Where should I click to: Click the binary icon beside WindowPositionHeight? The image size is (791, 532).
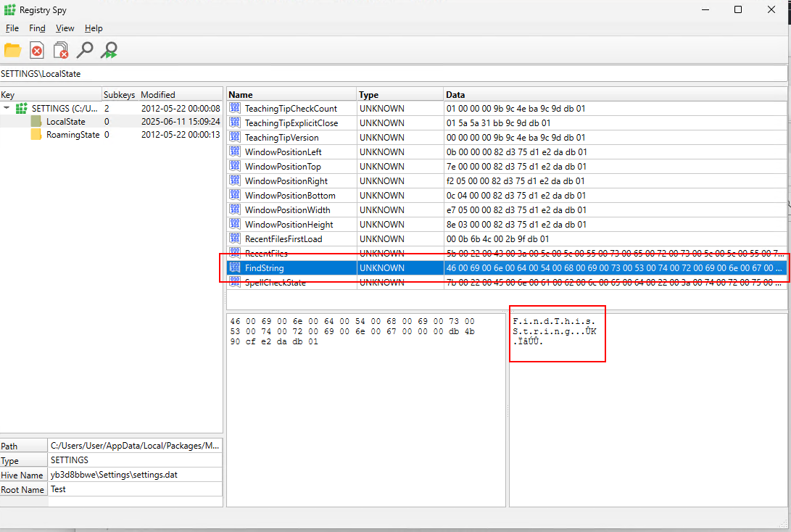235,224
